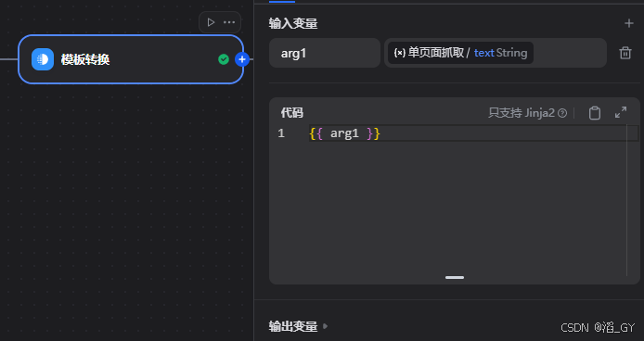Click the arg1 variable name field
The height and width of the screenshot is (341, 644).
click(325, 53)
